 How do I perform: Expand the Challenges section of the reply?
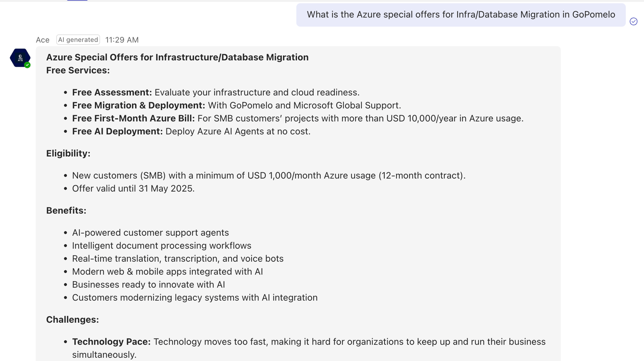(72, 319)
